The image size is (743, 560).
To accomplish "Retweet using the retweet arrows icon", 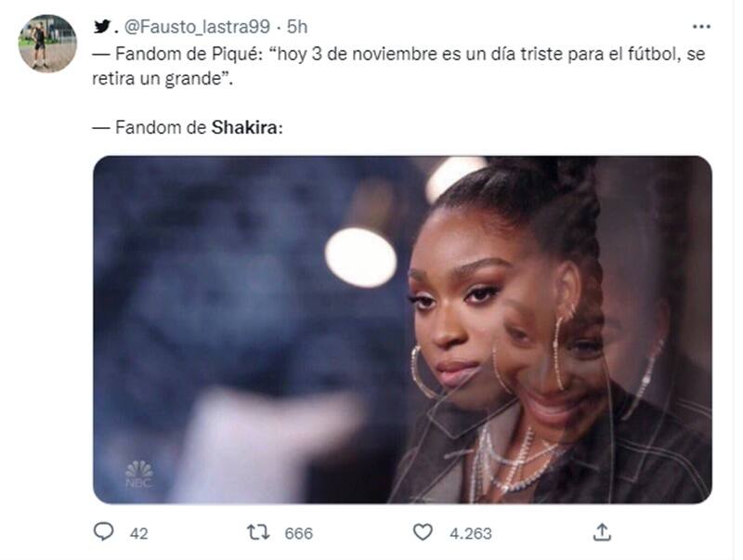I will pos(258,532).
